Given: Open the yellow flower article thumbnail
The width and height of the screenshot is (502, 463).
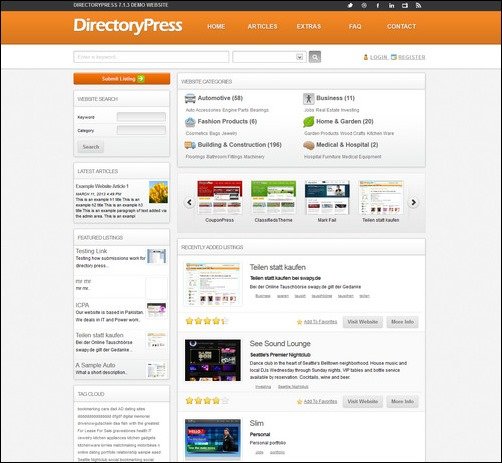Looking at the screenshot, I should [158, 192].
